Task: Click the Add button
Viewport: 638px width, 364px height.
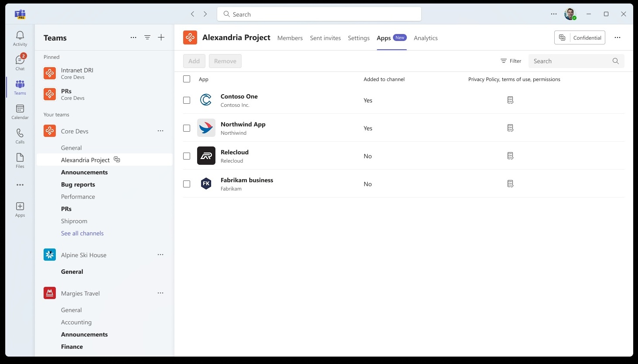Action: (194, 61)
